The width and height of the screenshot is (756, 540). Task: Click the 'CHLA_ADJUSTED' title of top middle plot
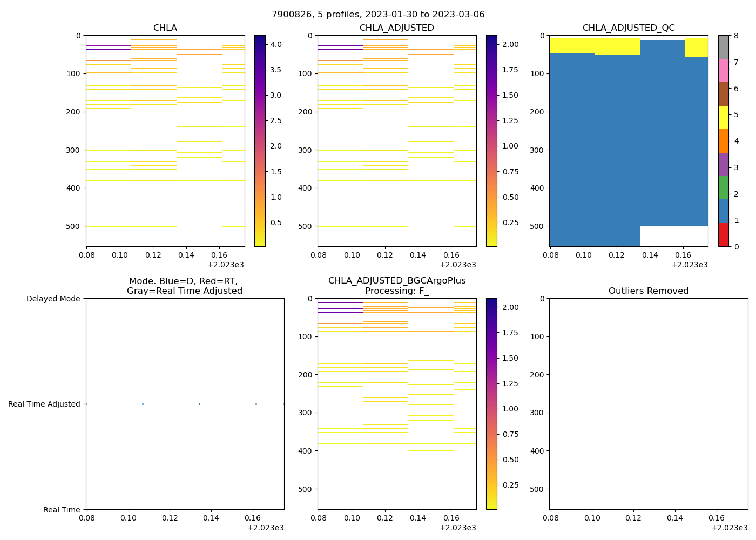pos(396,28)
